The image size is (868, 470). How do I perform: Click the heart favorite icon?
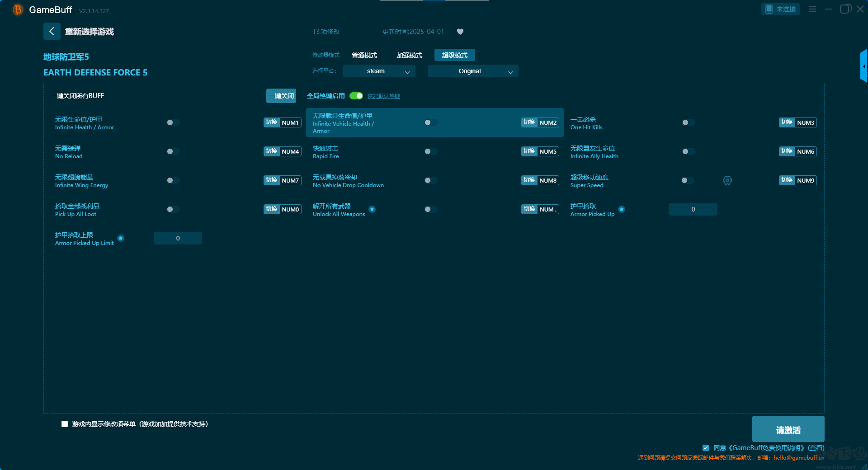(x=460, y=32)
